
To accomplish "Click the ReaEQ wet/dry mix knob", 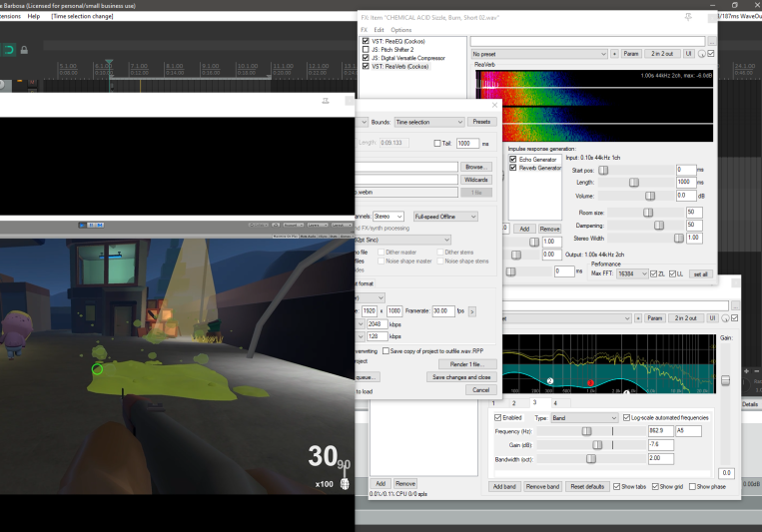I will [x=725, y=318].
